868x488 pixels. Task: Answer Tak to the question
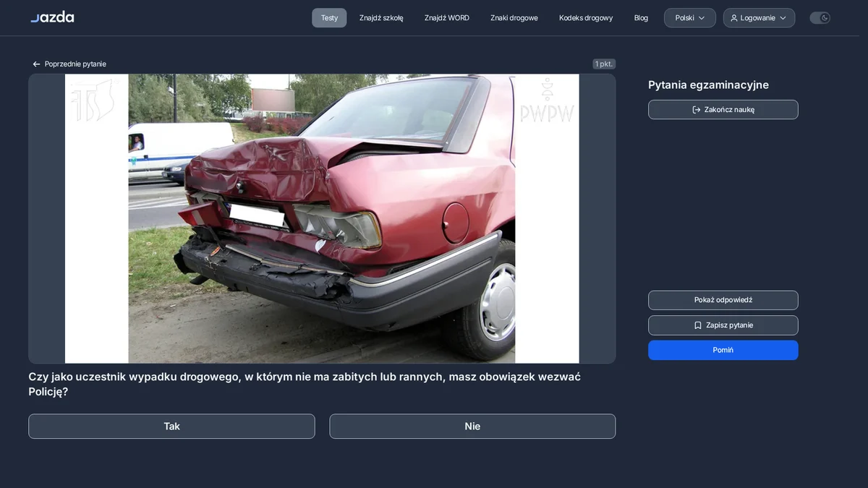coord(171,427)
